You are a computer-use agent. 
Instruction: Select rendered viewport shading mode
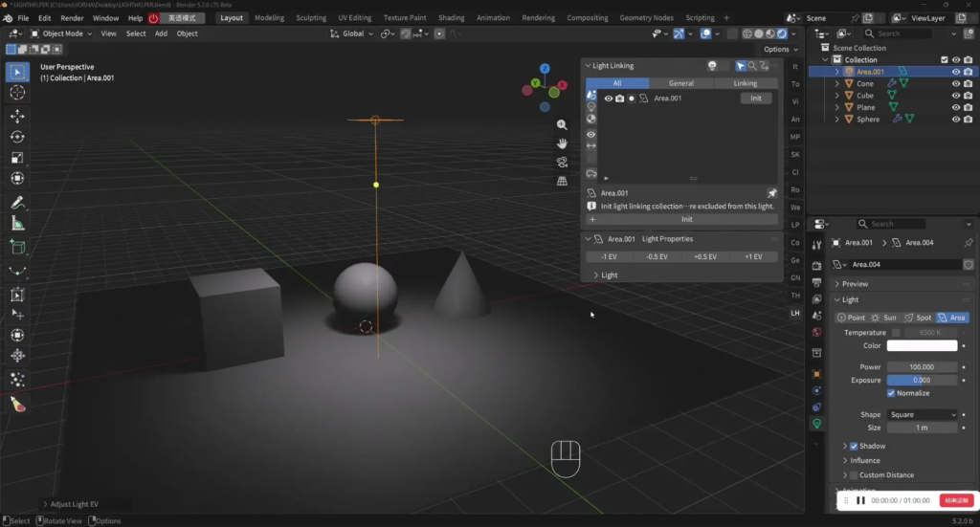click(x=782, y=33)
